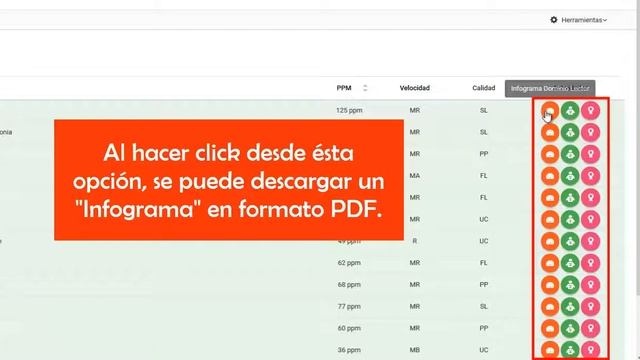
Task: Select the 60 ppm cell
Action: tap(349, 328)
